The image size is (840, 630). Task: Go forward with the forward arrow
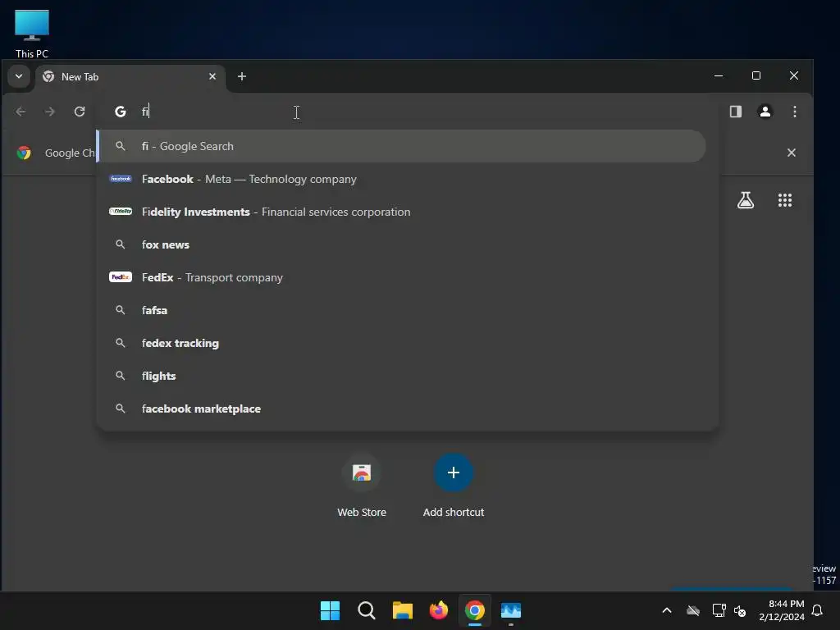point(50,112)
